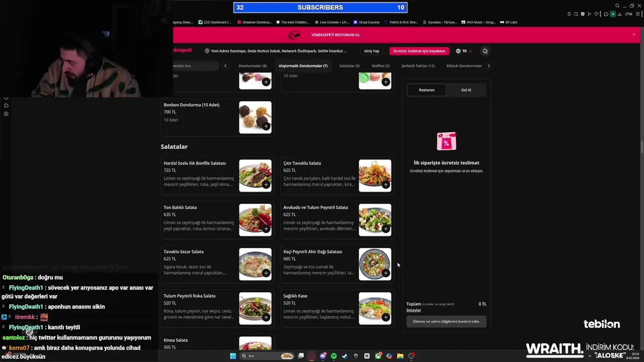Open Xbox app from the taskbar
Image resolution: width=644 pixels, height=362 pixels.
(378, 356)
